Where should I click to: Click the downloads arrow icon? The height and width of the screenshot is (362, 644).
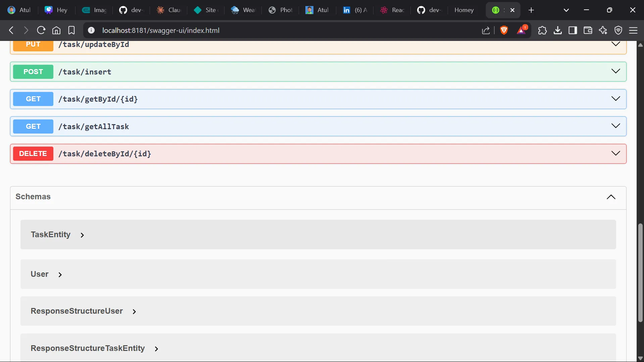pyautogui.click(x=557, y=30)
